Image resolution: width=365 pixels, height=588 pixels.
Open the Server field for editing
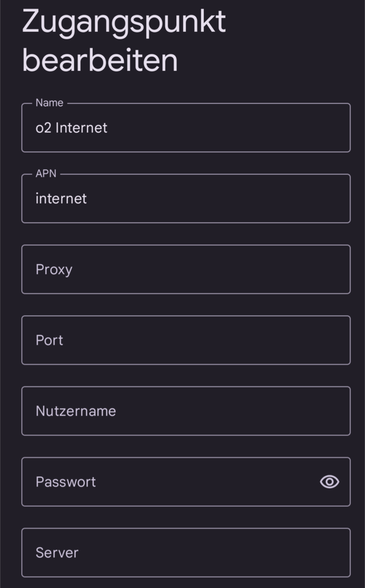185,553
